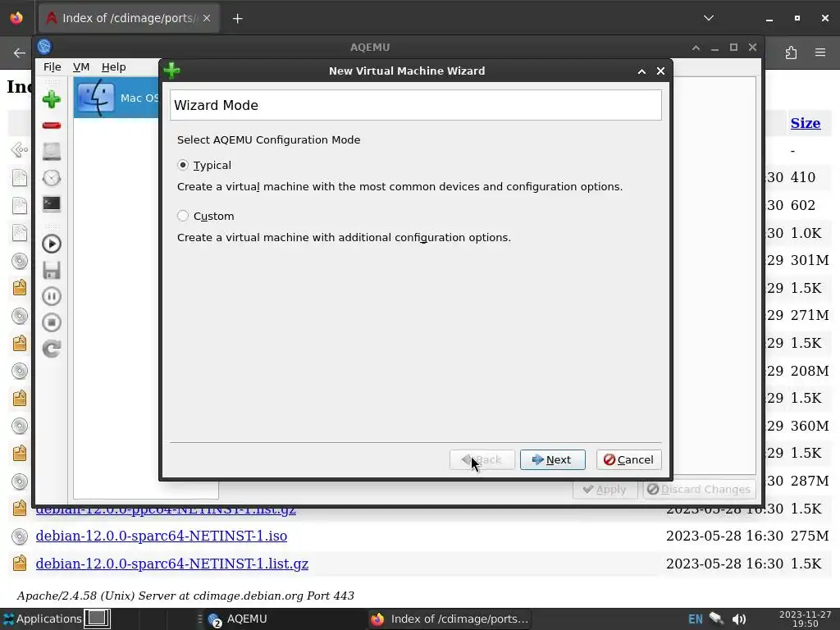Start the VM with the play icon
840x630 pixels.
(x=52, y=244)
